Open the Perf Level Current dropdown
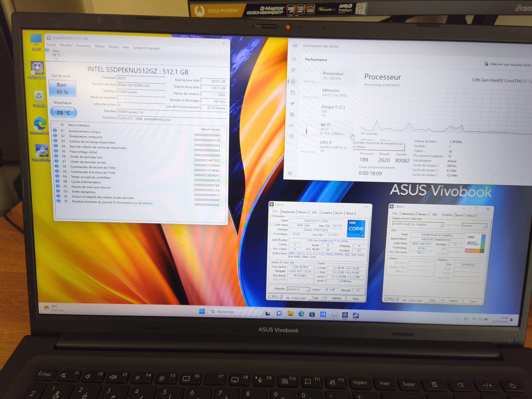The image size is (532, 399). [474, 226]
